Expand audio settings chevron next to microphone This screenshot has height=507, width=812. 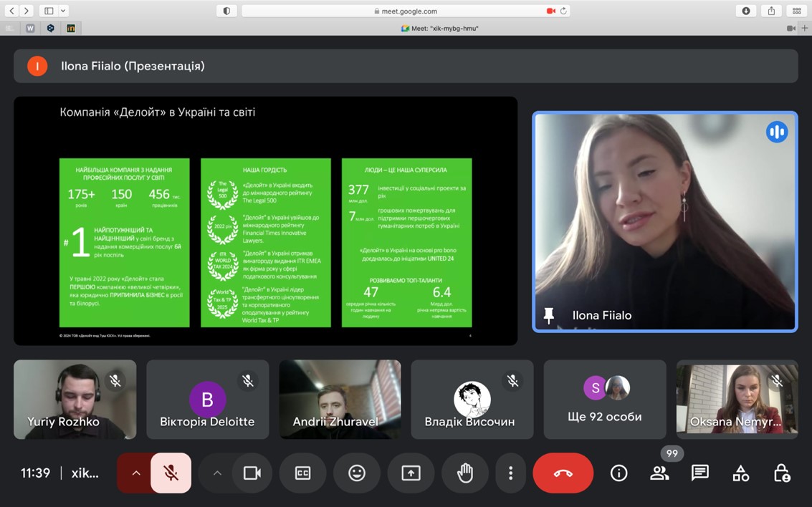coord(135,473)
